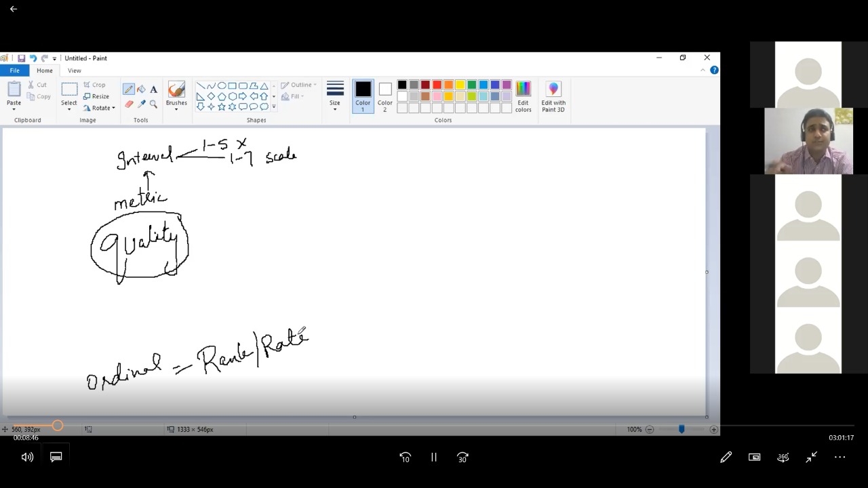This screenshot has width=868, height=488.
Task: Select the Text tool
Action: [x=153, y=89]
